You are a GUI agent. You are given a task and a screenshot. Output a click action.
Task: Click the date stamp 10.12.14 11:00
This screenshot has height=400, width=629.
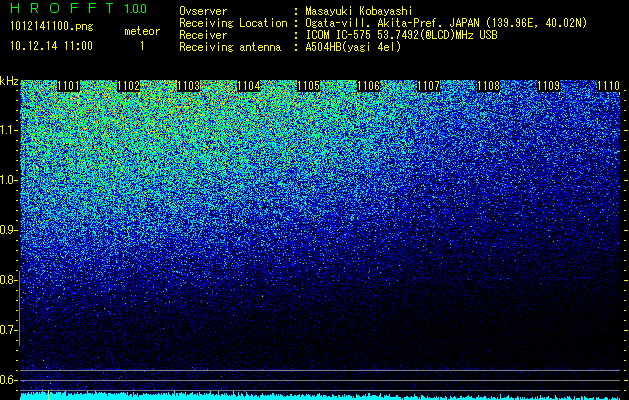[x=51, y=46]
